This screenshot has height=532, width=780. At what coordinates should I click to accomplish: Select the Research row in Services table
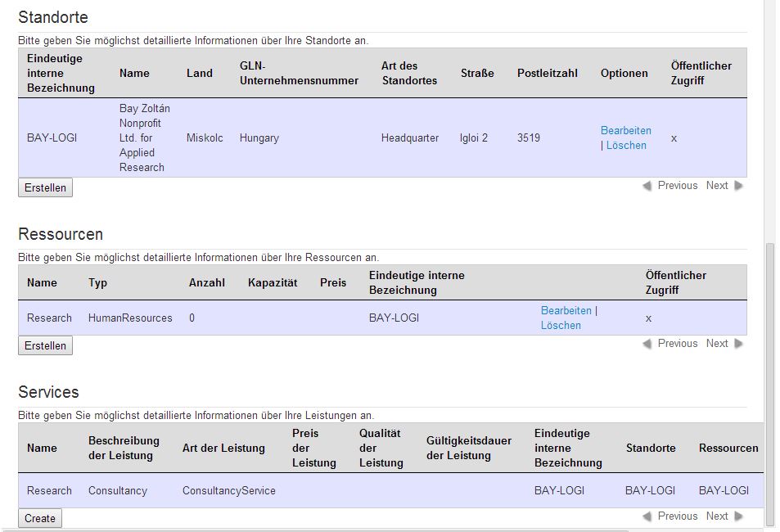(390, 491)
